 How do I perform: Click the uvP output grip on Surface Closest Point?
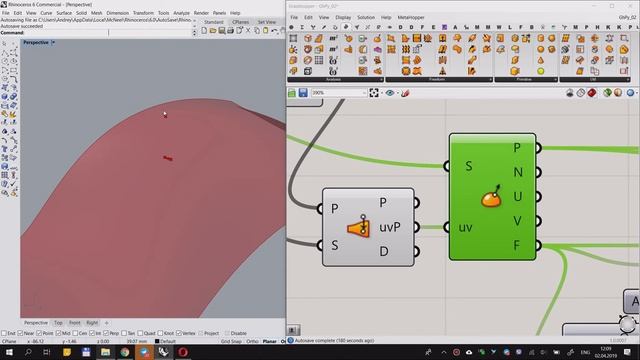click(416, 227)
